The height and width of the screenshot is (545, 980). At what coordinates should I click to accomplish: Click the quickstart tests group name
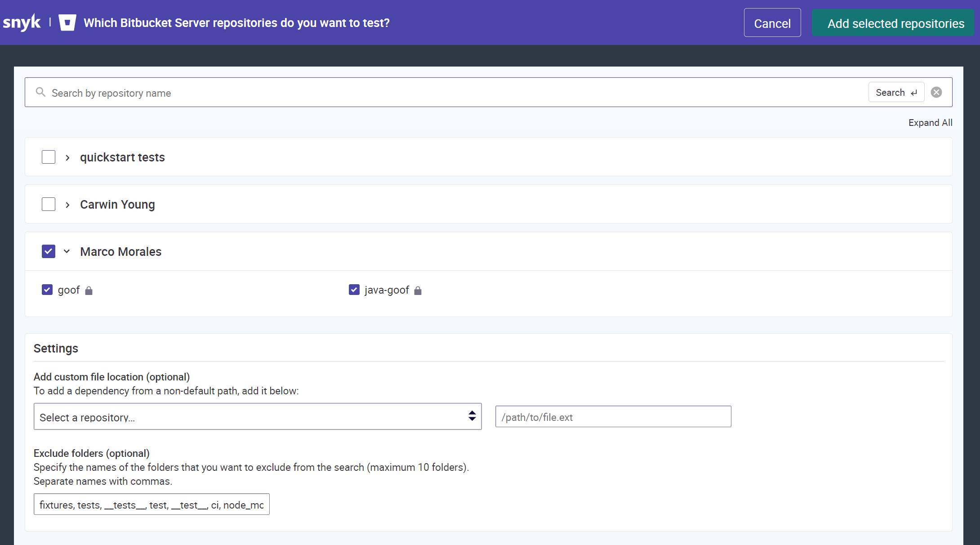(x=122, y=157)
